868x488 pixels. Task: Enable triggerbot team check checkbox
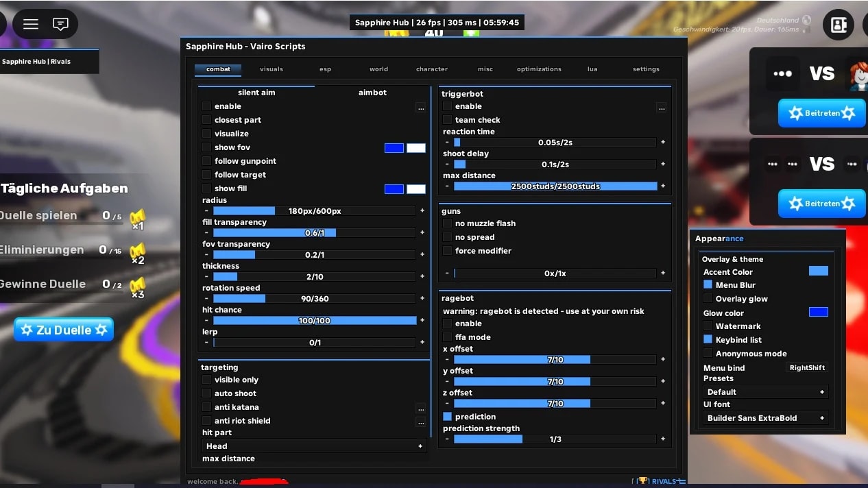[447, 120]
